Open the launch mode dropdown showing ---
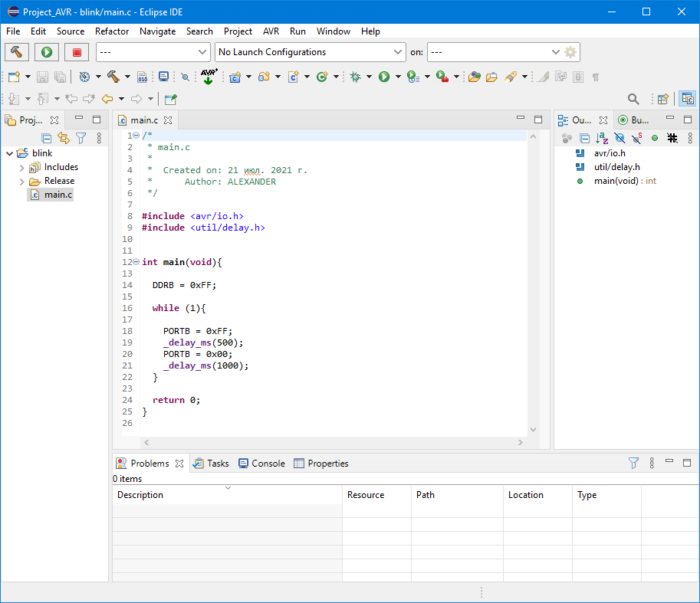This screenshot has height=603, width=700. (153, 52)
